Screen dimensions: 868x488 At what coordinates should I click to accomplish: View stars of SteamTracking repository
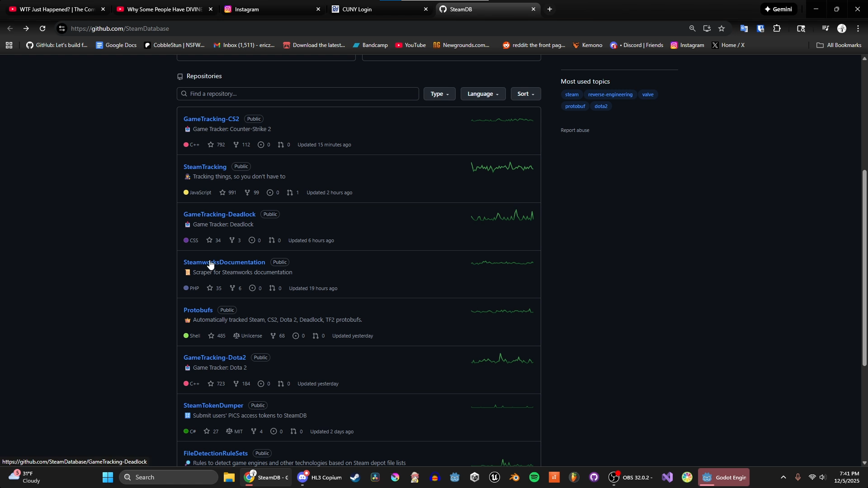click(x=228, y=192)
